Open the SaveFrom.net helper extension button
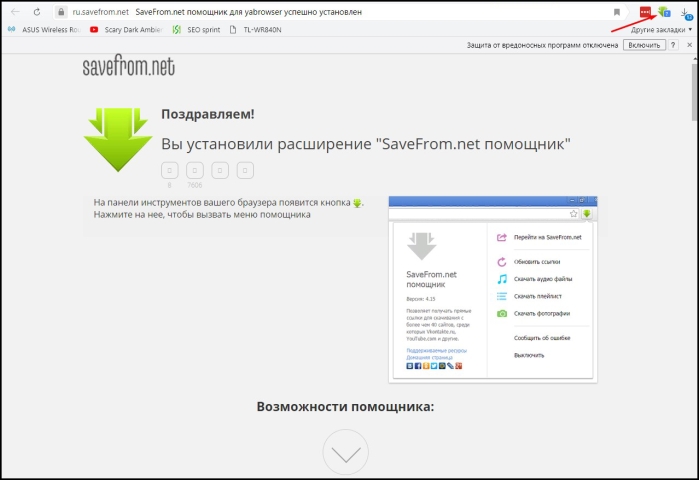This screenshot has height=480, width=699. click(664, 12)
